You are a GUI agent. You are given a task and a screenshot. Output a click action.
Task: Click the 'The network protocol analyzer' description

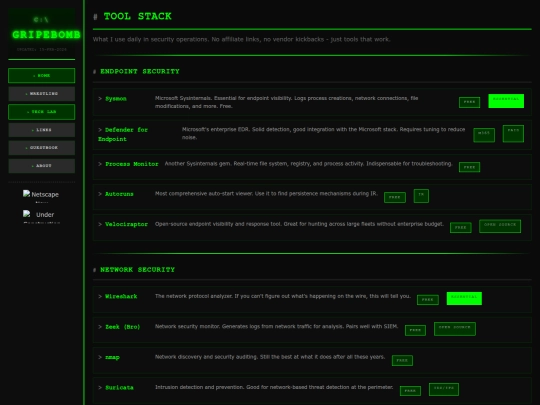283,296
